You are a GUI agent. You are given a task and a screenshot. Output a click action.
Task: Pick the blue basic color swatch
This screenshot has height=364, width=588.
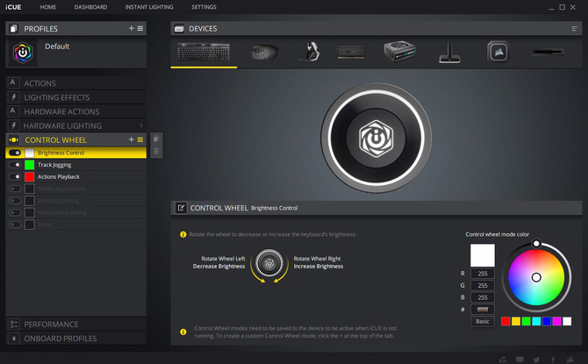(x=547, y=321)
